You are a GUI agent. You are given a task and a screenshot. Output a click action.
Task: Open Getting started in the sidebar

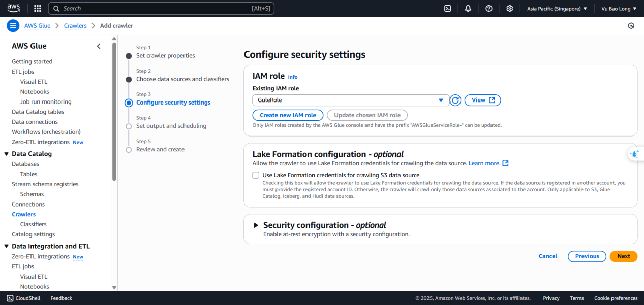click(32, 61)
